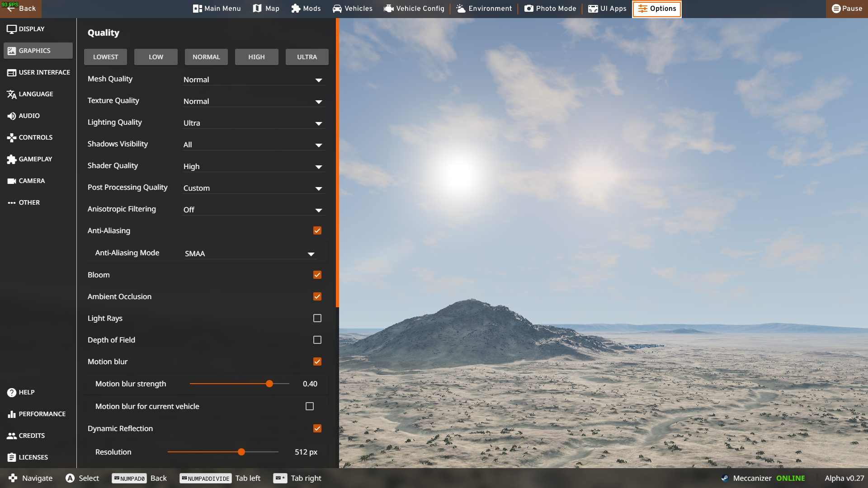Open the Mods menu item
Image resolution: width=868 pixels, height=488 pixels.
[306, 9]
